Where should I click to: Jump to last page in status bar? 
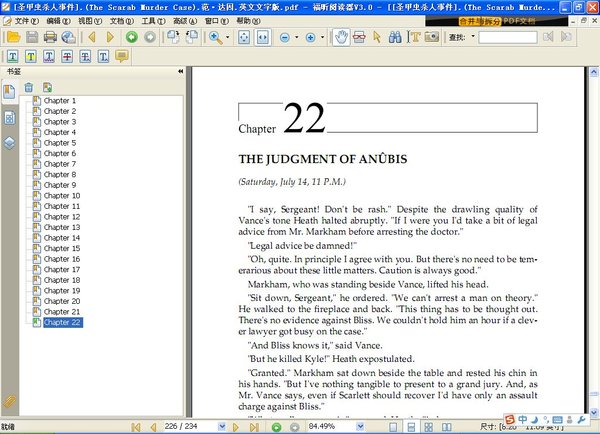[254, 427]
